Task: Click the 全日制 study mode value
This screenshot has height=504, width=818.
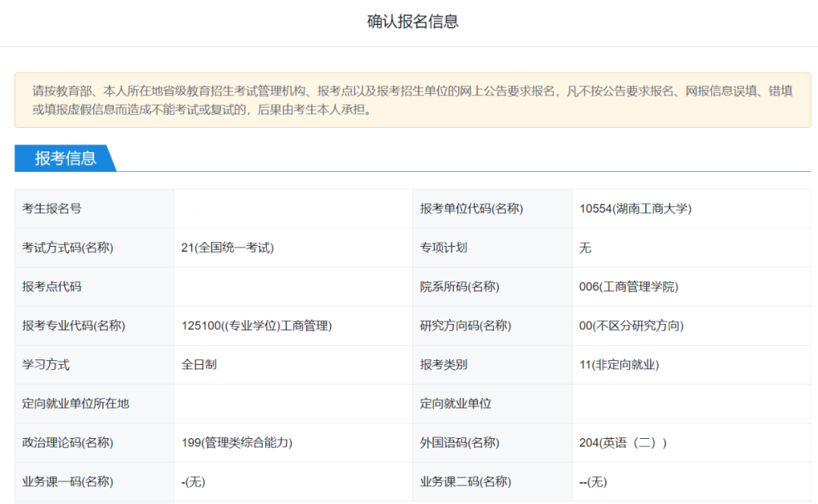Action: coord(199,365)
